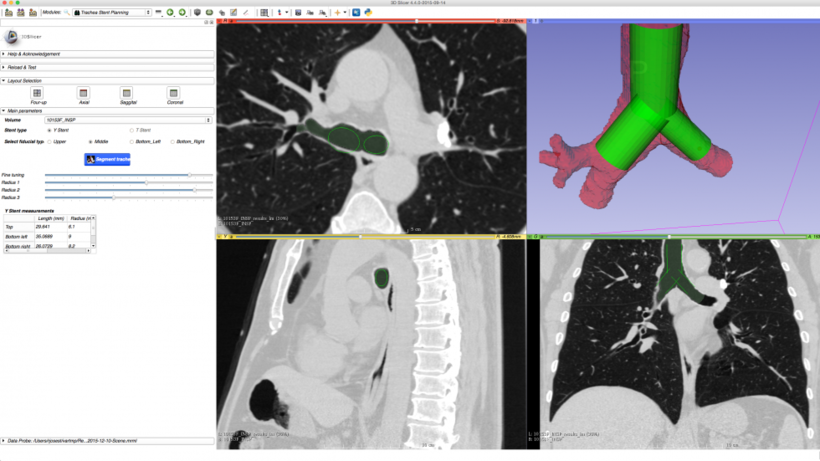This screenshot has height=461, width=820.
Task: Click the yellow slice view pin icon
Action: click(x=220, y=237)
